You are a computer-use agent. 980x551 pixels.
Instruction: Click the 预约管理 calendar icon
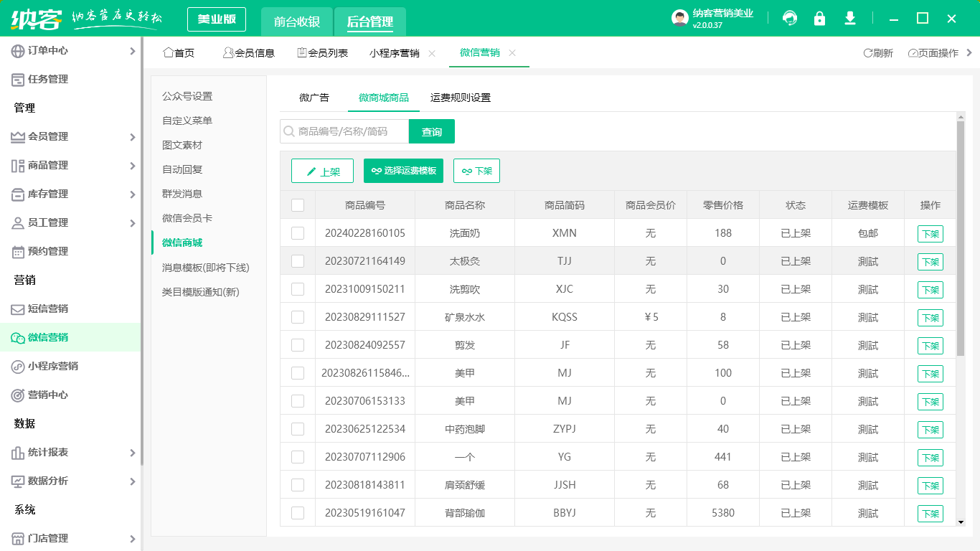(x=18, y=252)
